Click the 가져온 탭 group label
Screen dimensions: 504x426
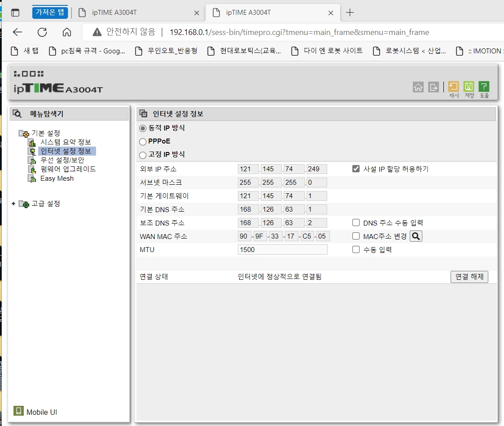(x=50, y=12)
